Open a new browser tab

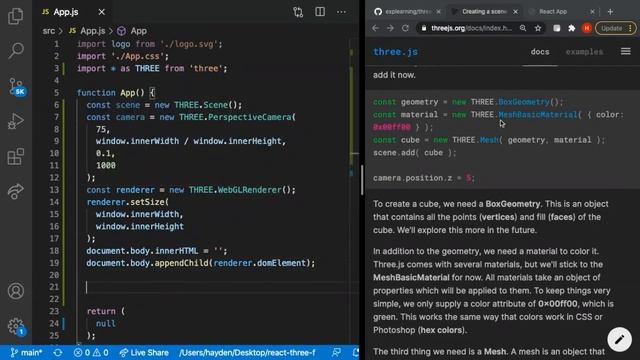(610, 11)
